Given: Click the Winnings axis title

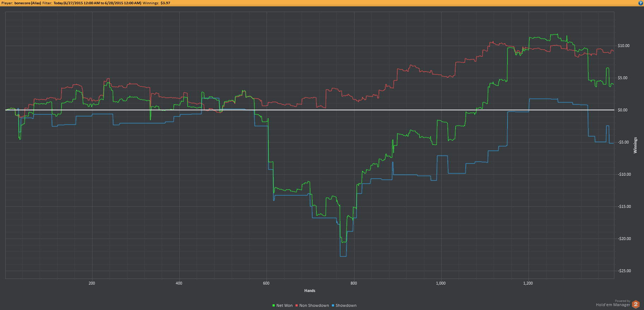Looking at the screenshot, I should [635, 145].
